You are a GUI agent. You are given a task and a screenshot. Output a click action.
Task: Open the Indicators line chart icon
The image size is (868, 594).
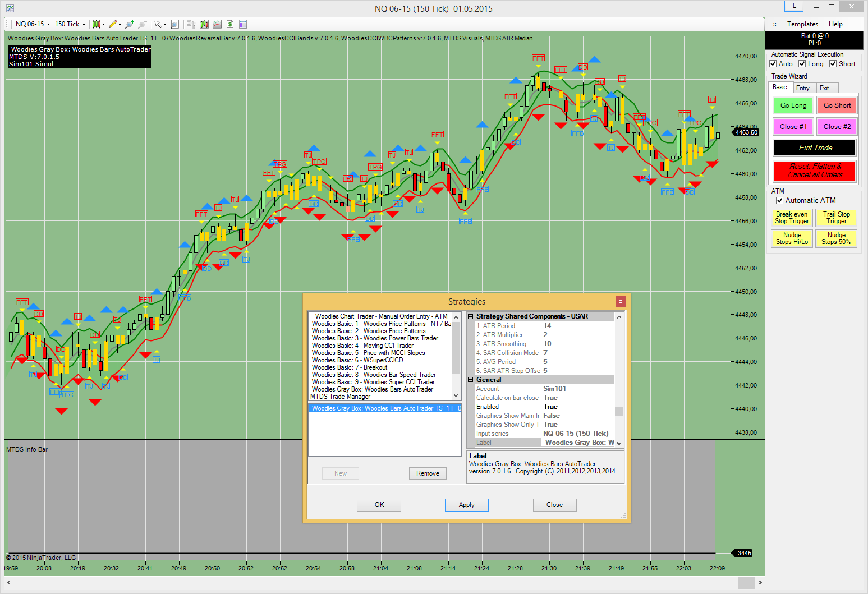click(x=217, y=24)
